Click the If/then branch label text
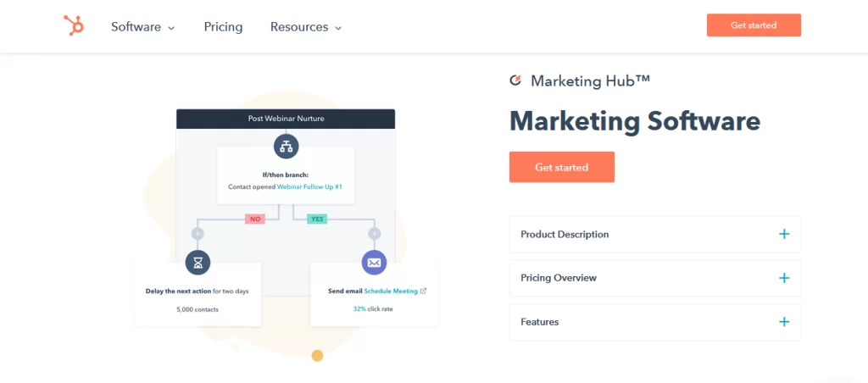Image resolution: width=868 pixels, height=383 pixels. click(x=286, y=175)
